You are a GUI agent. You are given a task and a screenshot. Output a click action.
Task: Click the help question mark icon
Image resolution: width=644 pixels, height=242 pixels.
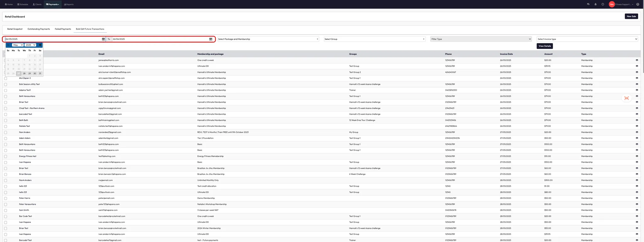pyautogui.click(x=637, y=4)
